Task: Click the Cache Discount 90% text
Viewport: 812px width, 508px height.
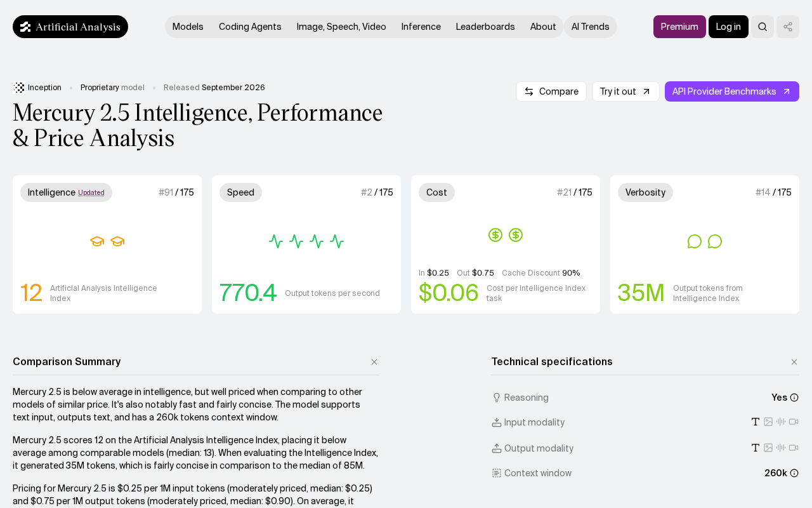Action: [541, 273]
